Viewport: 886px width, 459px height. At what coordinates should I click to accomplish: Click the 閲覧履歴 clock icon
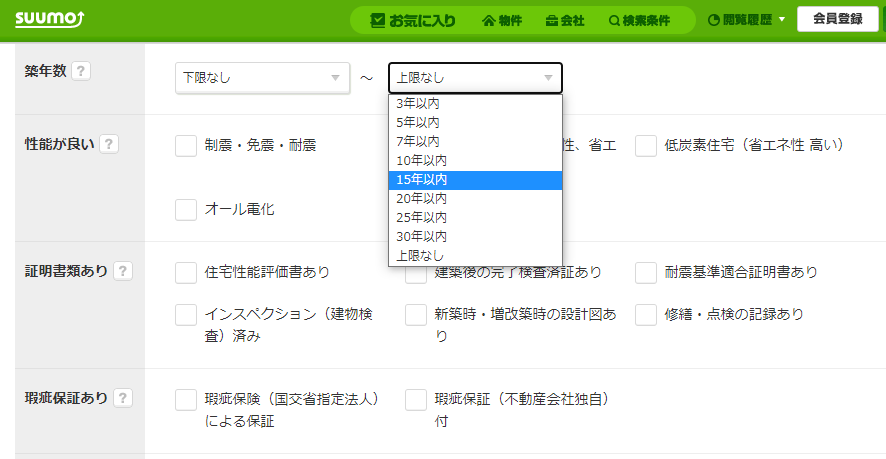tap(713, 20)
